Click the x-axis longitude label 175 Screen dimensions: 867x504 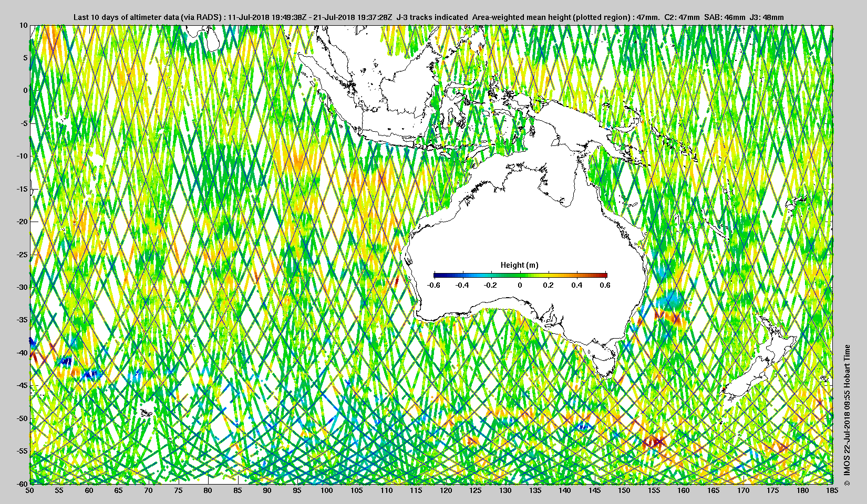pyautogui.click(x=773, y=490)
